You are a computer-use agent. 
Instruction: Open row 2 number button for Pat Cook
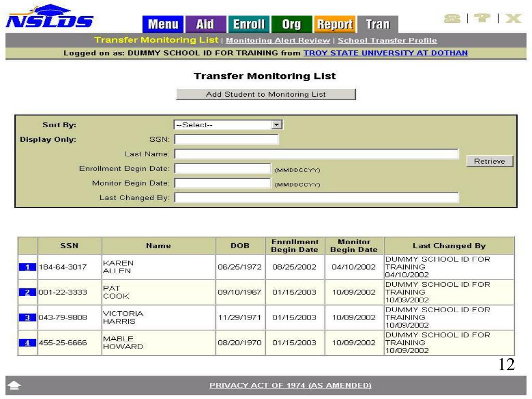click(28, 292)
